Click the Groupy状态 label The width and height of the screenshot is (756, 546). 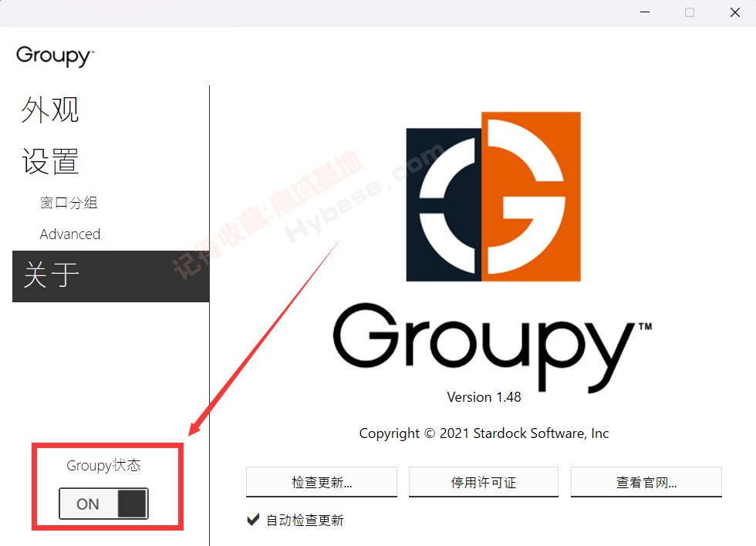(103, 466)
